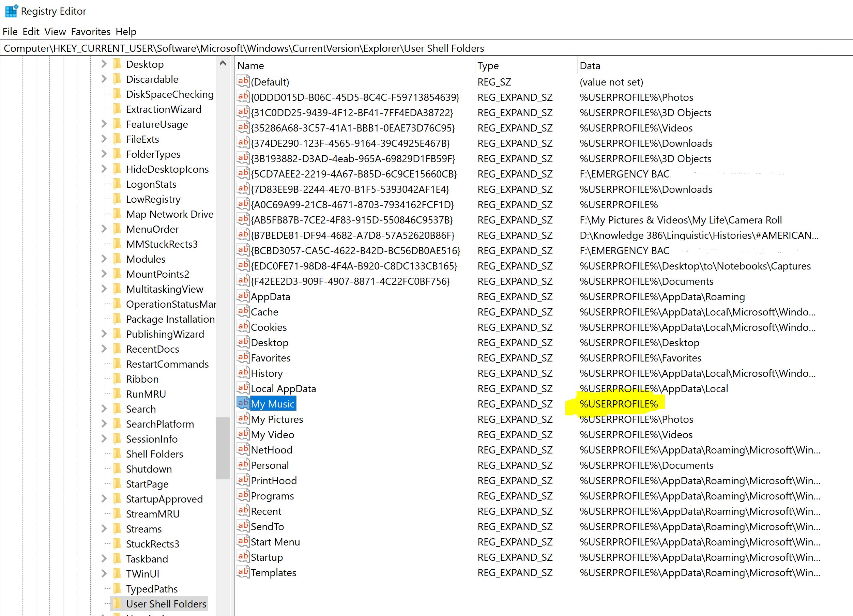853x616 pixels.
Task: Click the tree pane scroll up arrow
Action: tap(223, 63)
